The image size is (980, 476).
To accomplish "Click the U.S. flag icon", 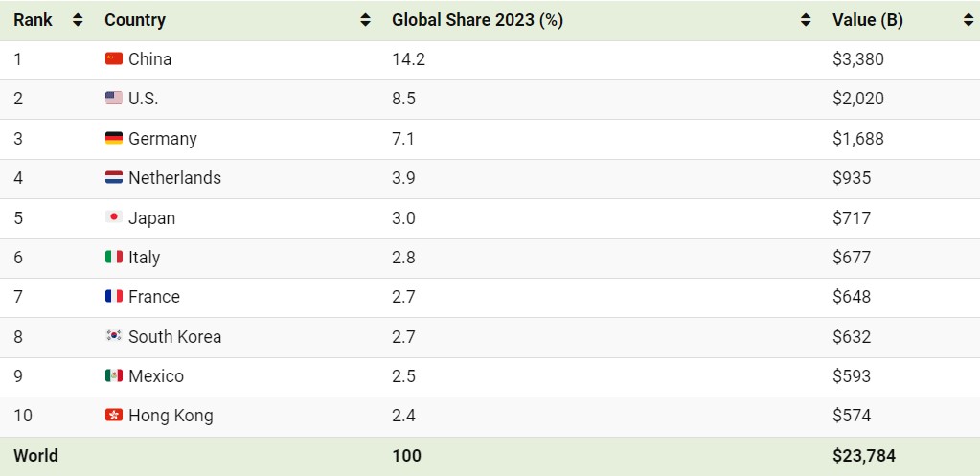I will pos(114,98).
